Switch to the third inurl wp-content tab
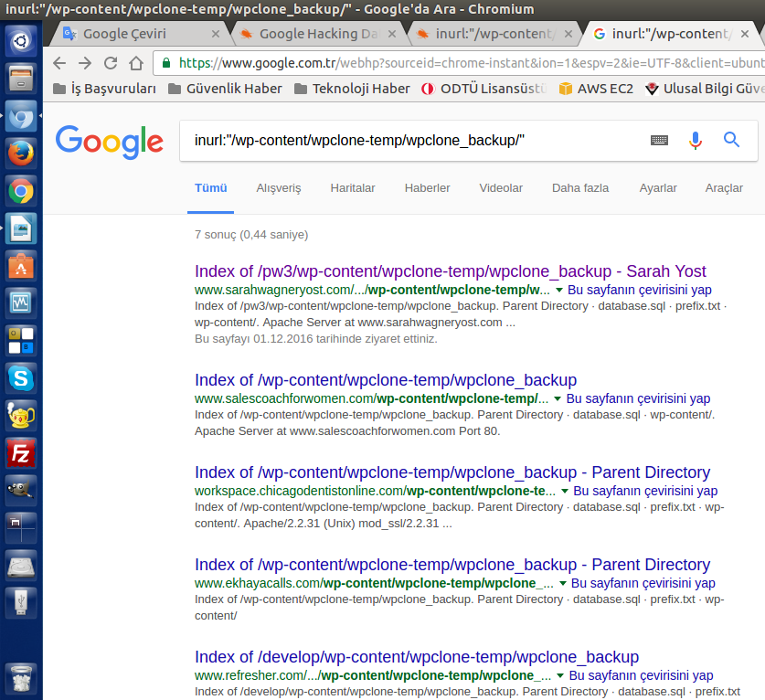765x700 pixels. (494, 34)
